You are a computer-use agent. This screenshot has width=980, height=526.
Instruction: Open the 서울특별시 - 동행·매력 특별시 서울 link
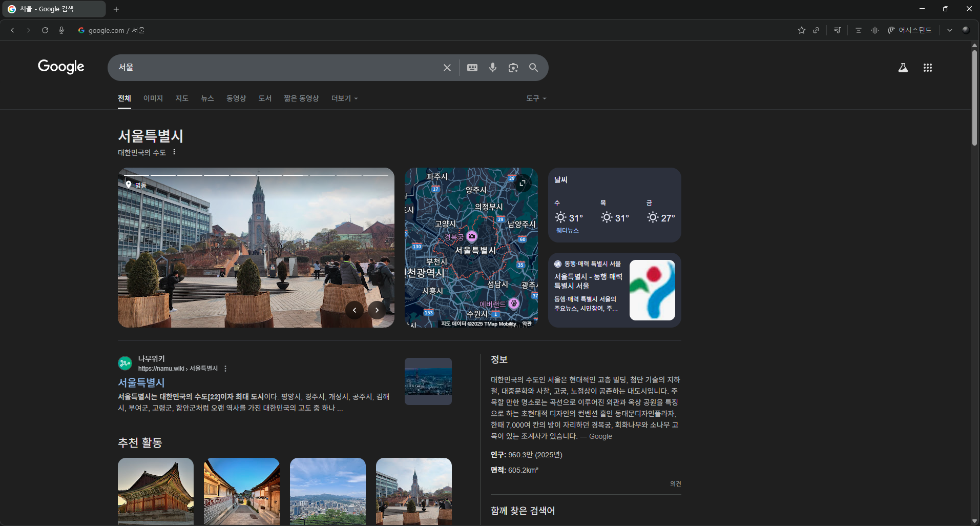[588, 281]
